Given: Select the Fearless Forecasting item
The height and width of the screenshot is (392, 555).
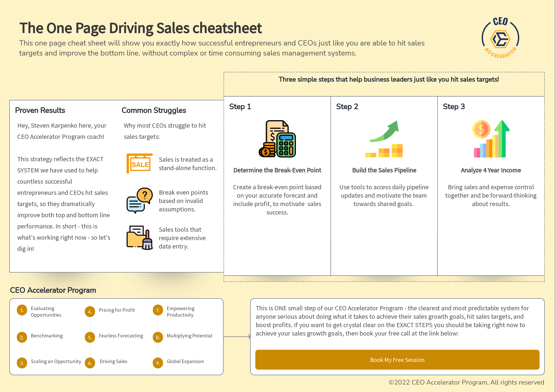Looking at the screenshot, I should (121, 336).
